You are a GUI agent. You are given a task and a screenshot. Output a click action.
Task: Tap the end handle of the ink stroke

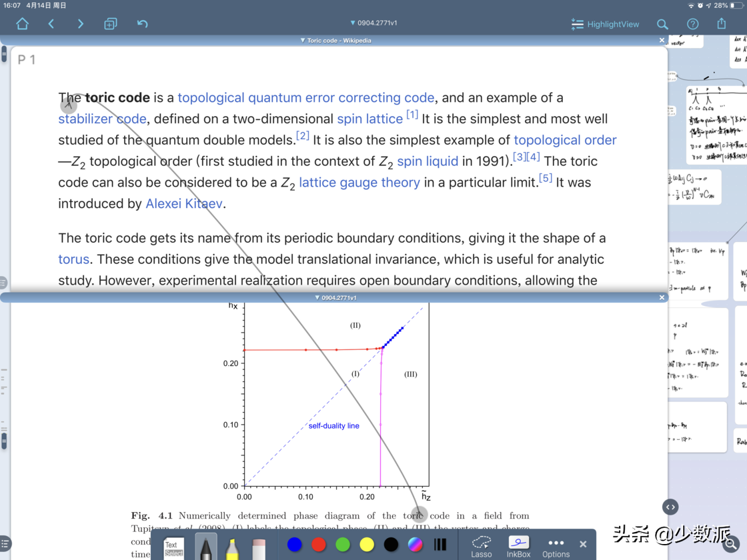click(x=419, y=514)
